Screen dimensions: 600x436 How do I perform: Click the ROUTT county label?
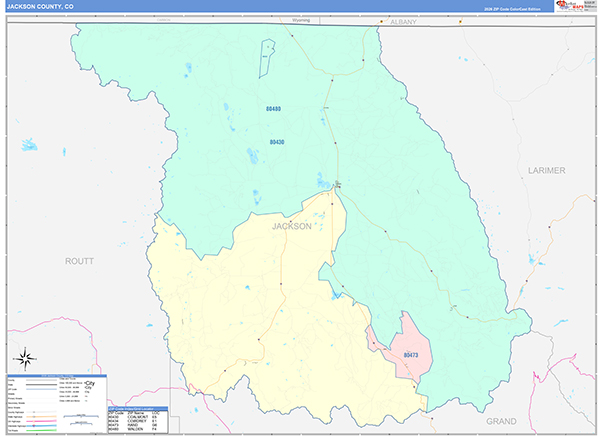79,261
